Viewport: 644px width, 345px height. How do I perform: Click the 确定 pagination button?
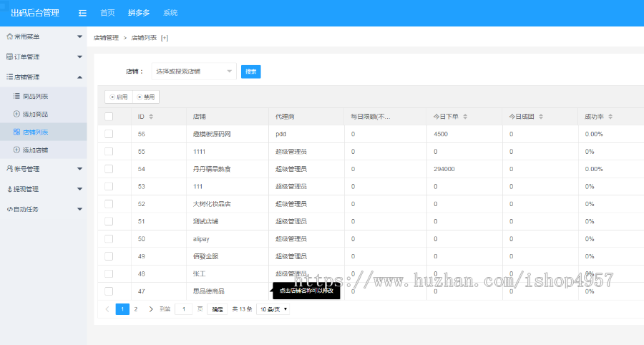[218, 309]
